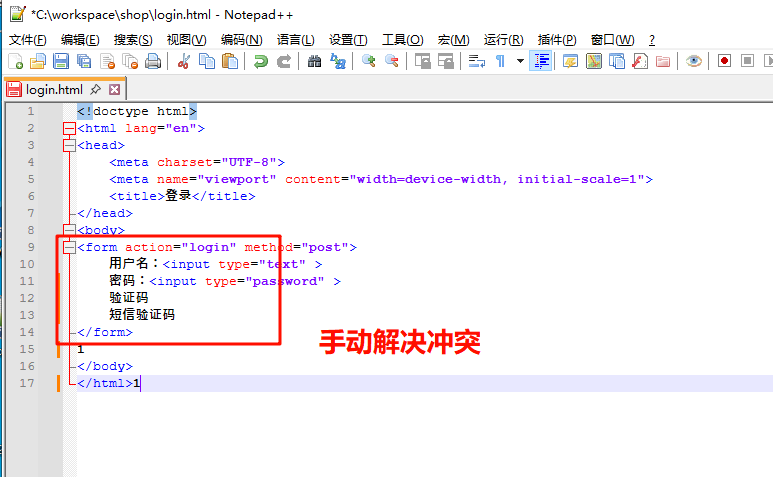Click the Save All toolbar icon
The height and width of the screenshot is (477, 773).
click(x=84, y=62)
